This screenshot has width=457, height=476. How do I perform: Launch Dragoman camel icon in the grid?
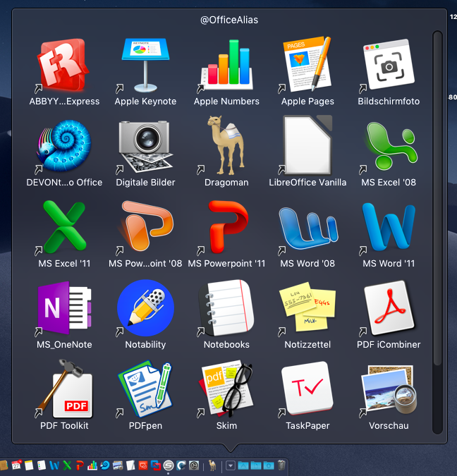coord(226,145)
